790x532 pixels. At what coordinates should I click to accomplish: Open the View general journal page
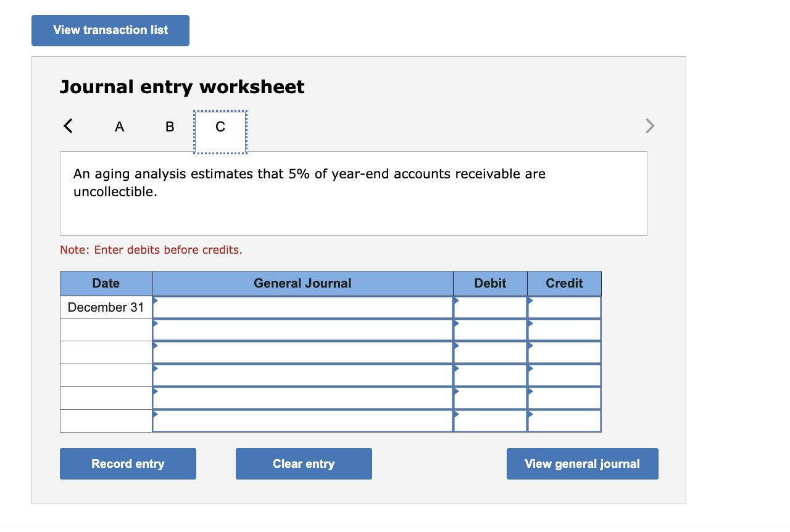[x=582, y=463]
